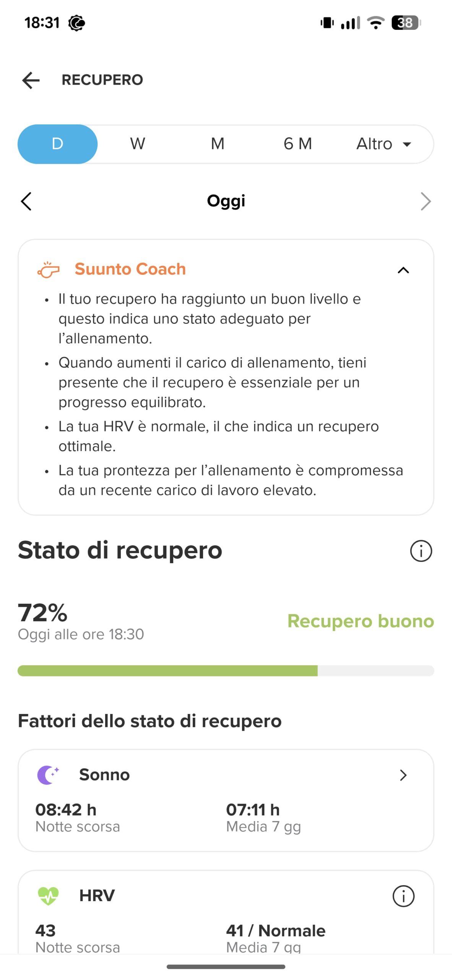Tap the Suunto Coach whistle icon

coord(48,269)
